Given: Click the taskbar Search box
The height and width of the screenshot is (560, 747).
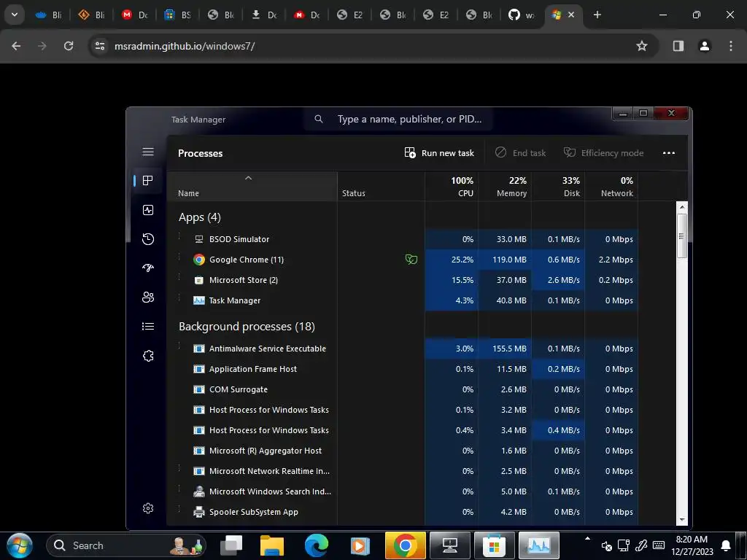Looking at the screenshot, I should (126, 545).
